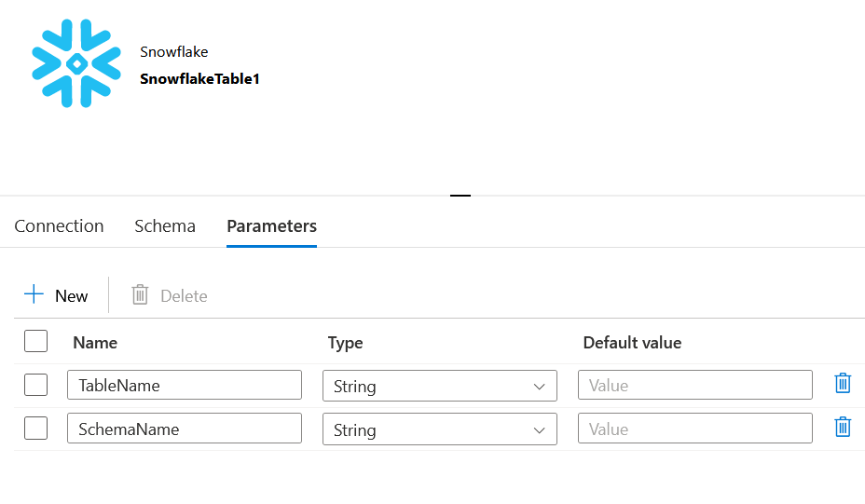Check the SchemaName row checkbox
This screenshot has width=865, height=504.
tap(36, 429)
